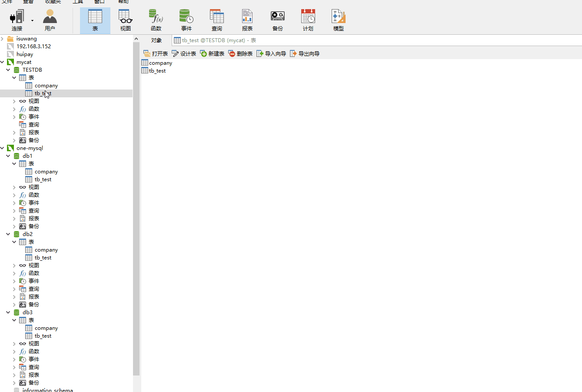
Task: Launch Import Wizard (导入向导)
Action: [271, 53]
